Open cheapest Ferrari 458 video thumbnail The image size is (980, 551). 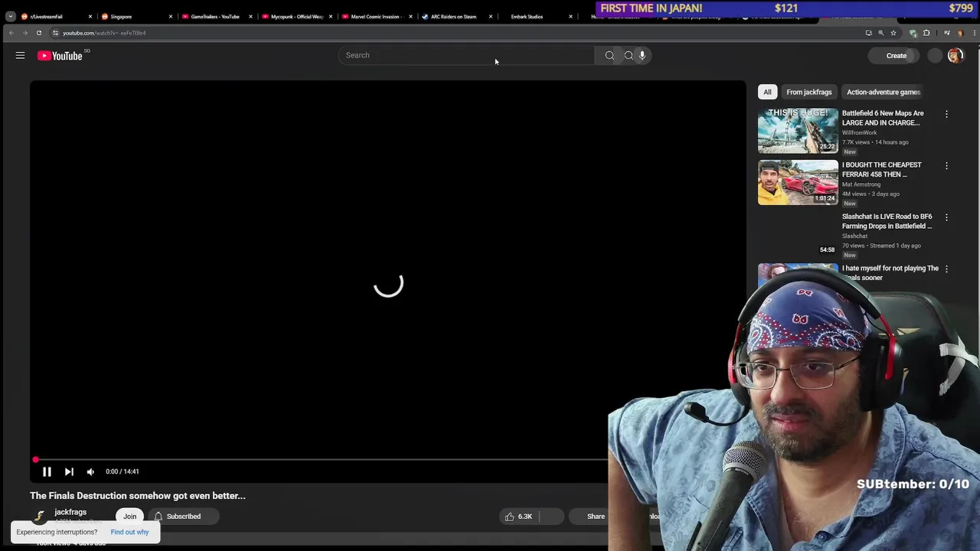pos(798,182)
